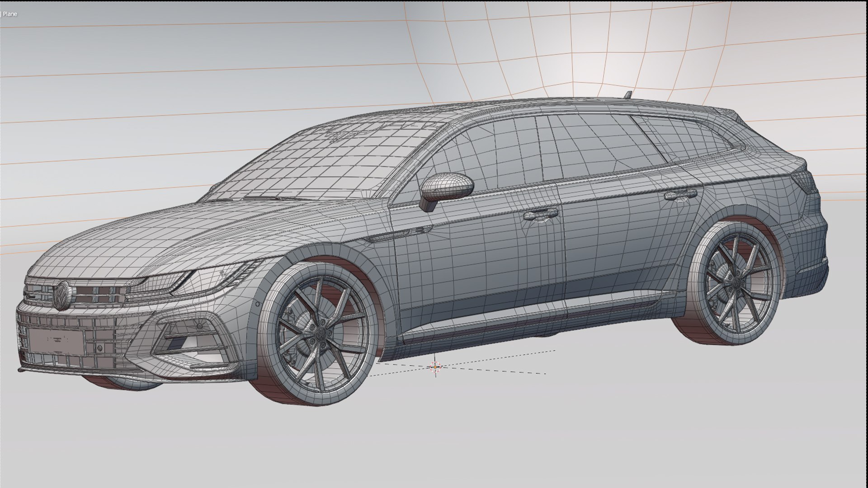868x488 pixels.
Task: Select the roof antenna fin
Action: [628, 95]
